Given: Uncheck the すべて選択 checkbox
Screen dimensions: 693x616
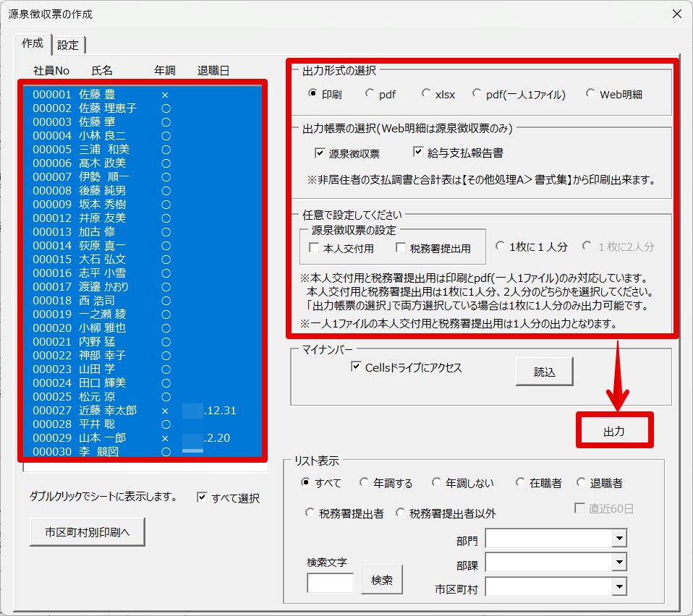Looking at the screenshot, I should 202,497.
